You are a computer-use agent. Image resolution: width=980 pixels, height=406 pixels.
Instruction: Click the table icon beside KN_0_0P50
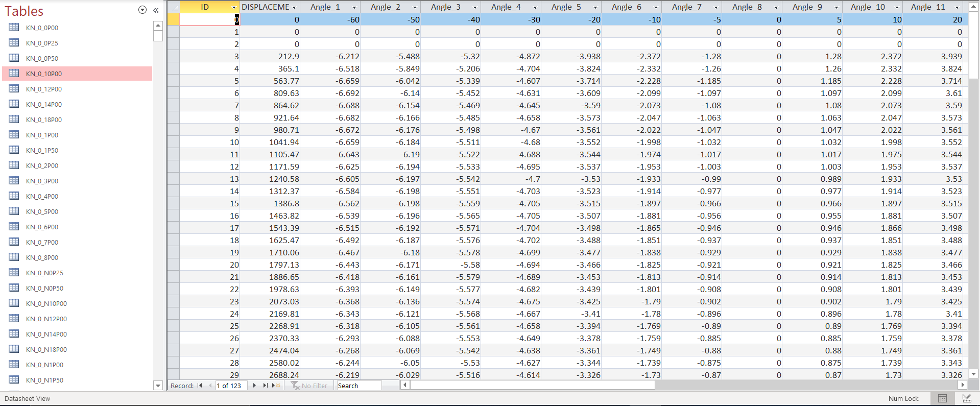tap(14, 58)
